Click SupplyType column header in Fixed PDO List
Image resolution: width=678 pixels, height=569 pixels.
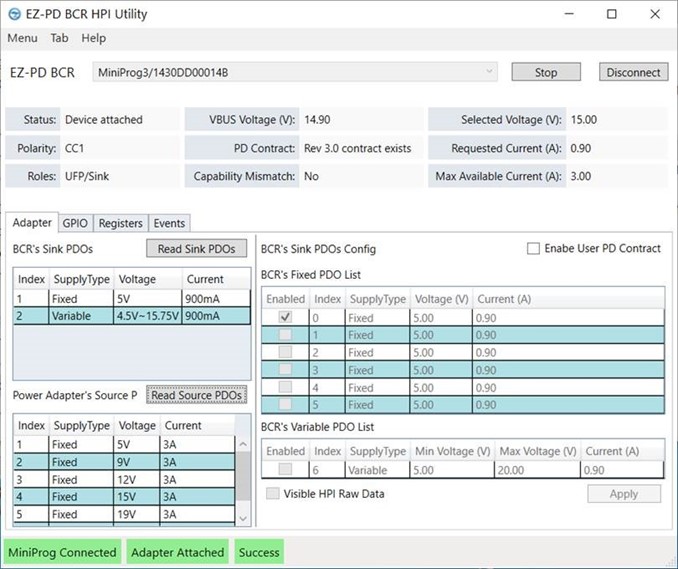tap(377, 299)
